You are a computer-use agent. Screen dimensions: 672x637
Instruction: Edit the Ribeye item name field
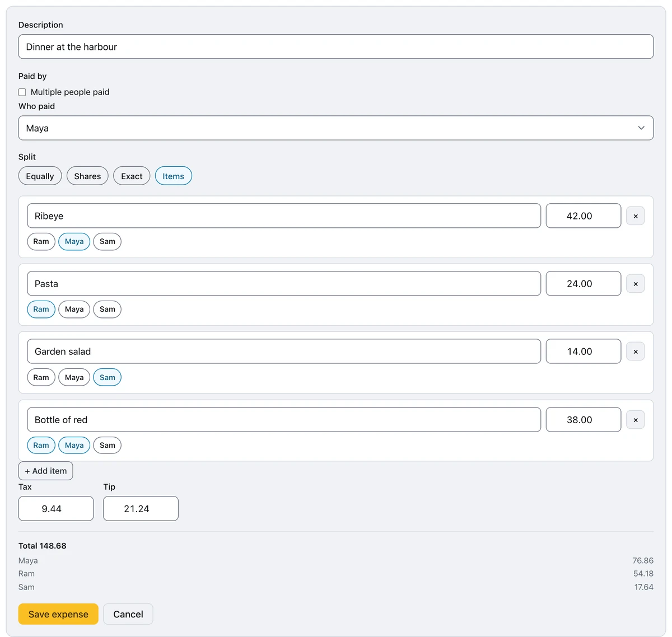[x=284, y=216]
